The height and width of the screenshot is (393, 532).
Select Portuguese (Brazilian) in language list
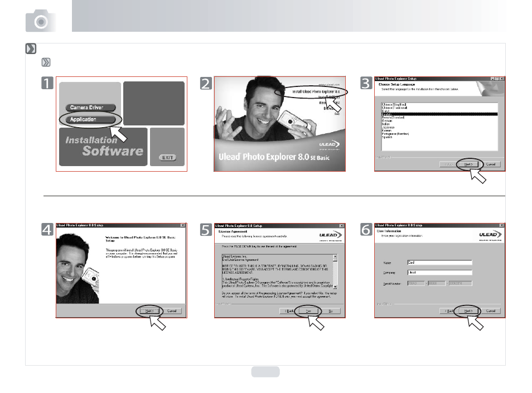pyautogui.click(x=395, y=134)
